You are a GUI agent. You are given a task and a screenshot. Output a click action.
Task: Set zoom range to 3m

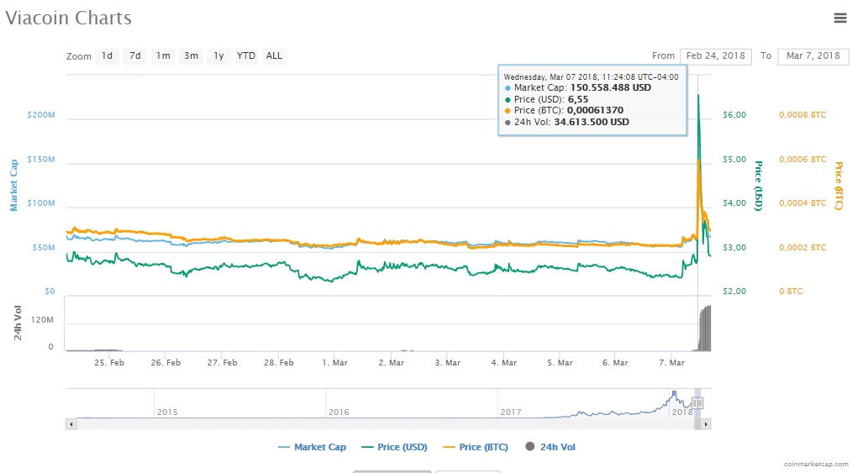tap(191, 56)
